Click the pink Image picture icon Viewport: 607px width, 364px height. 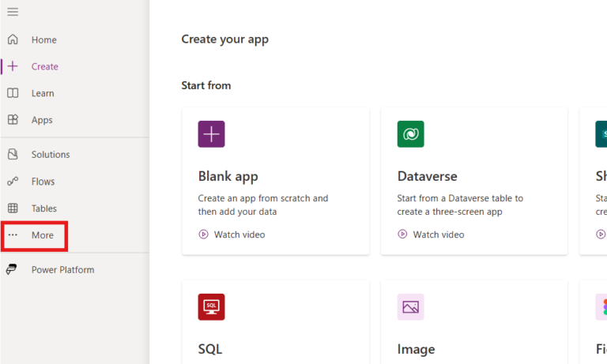point(410,306)
